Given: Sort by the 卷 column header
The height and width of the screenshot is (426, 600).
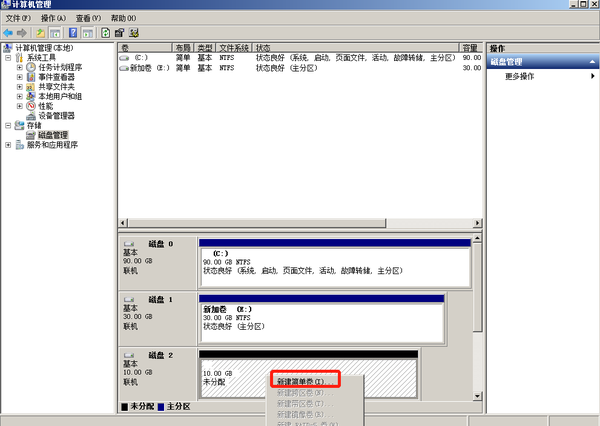Looking at the screenshot, I should 145,48.
